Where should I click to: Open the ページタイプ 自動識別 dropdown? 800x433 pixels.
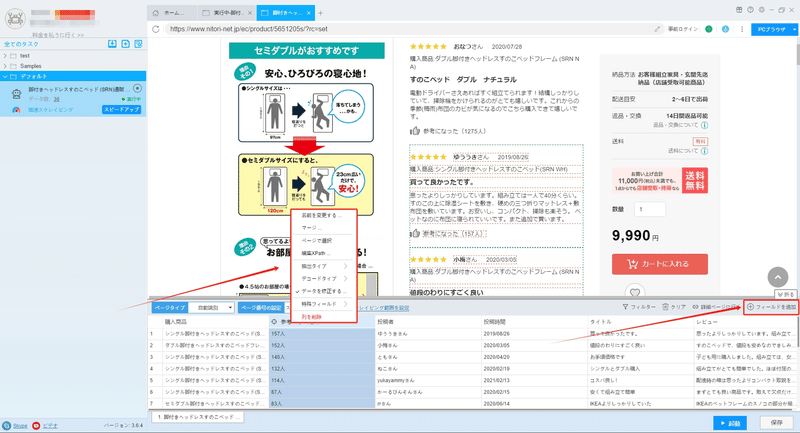coord(211,308)
